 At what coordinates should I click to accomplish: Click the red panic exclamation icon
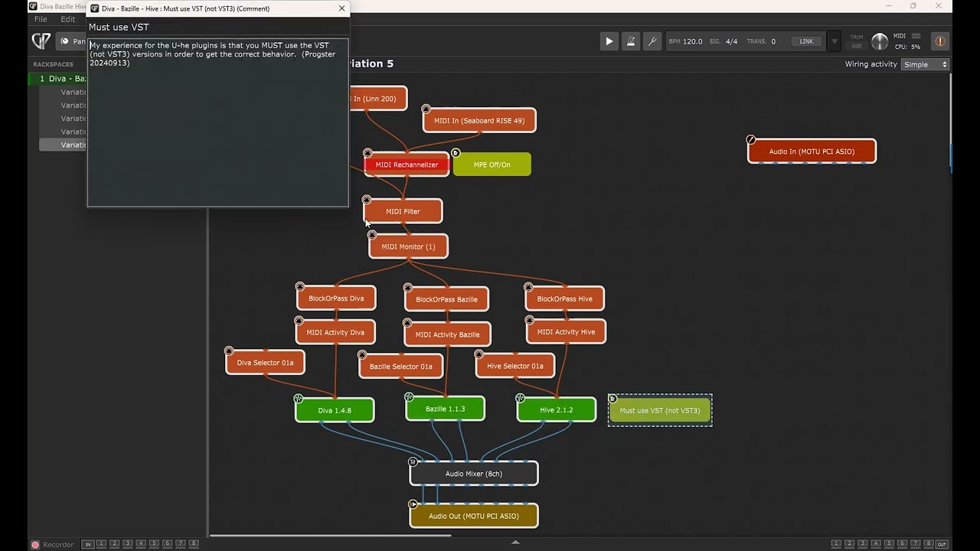[x=940, y=41]
